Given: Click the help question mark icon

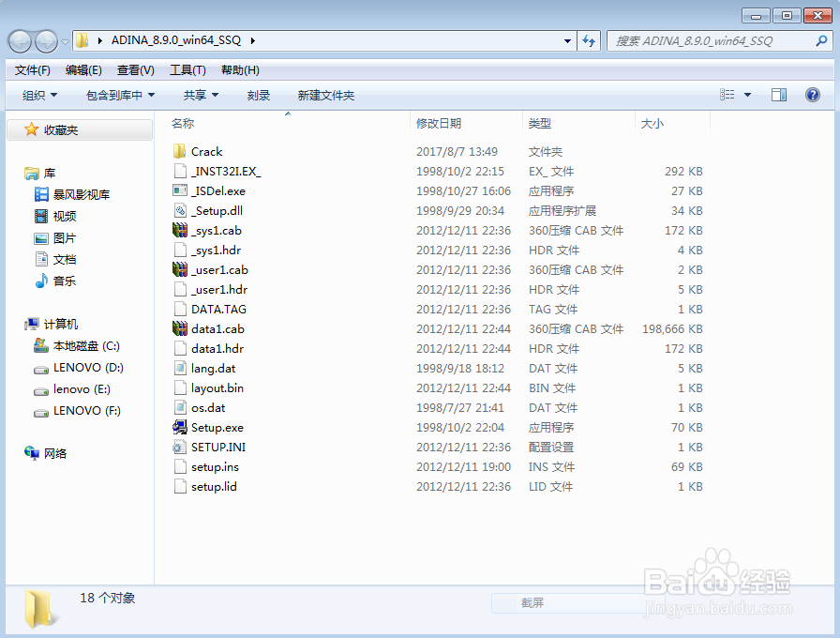Looking at the screenshot, I should coord(812,95).
